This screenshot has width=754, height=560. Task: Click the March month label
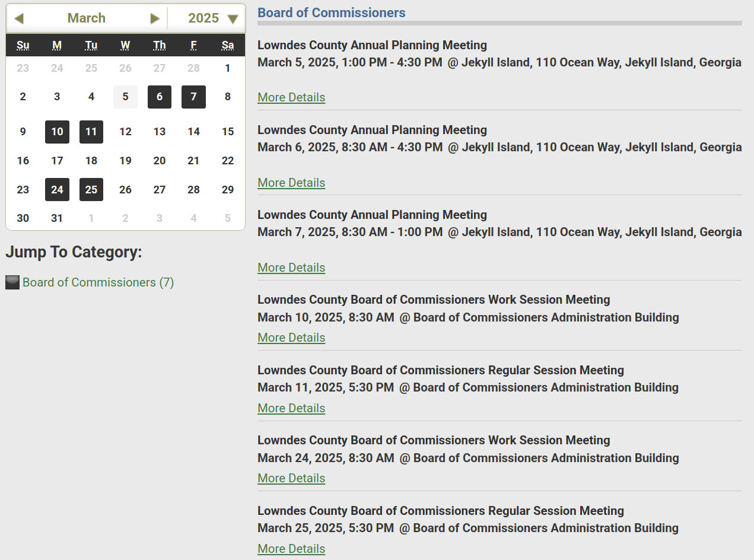[87, 18]
